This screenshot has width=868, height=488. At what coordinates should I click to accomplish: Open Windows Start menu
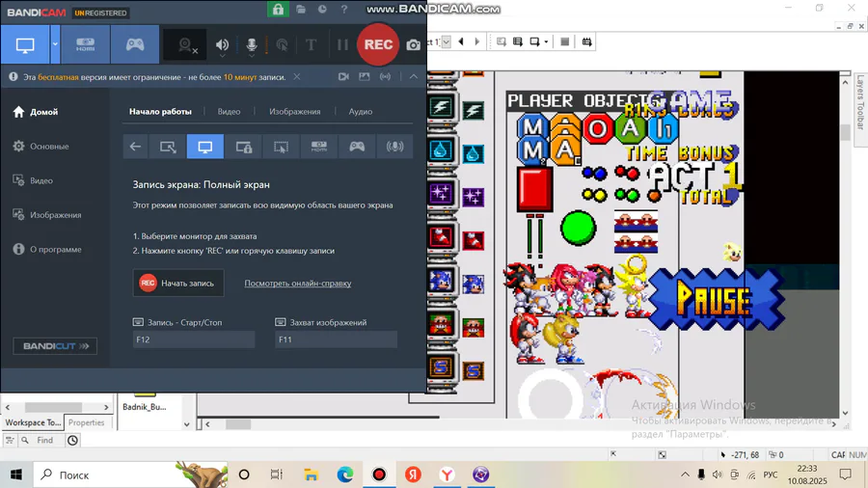click(x=16, y=474)
